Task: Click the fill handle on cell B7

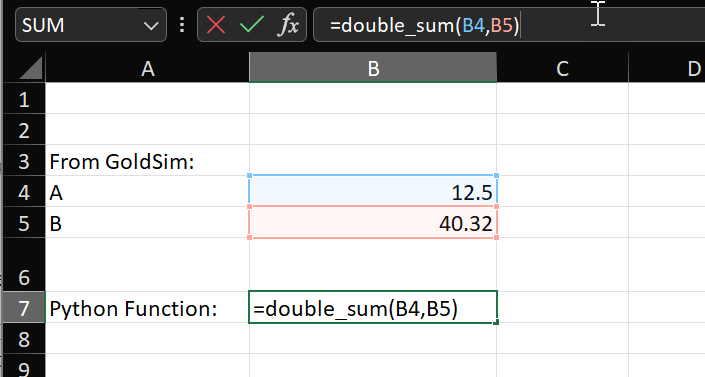Action: point(496,322)
